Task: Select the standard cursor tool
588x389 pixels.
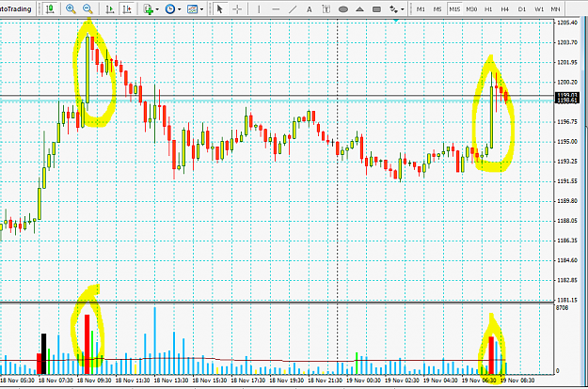Action: click(x=220, y=8)
